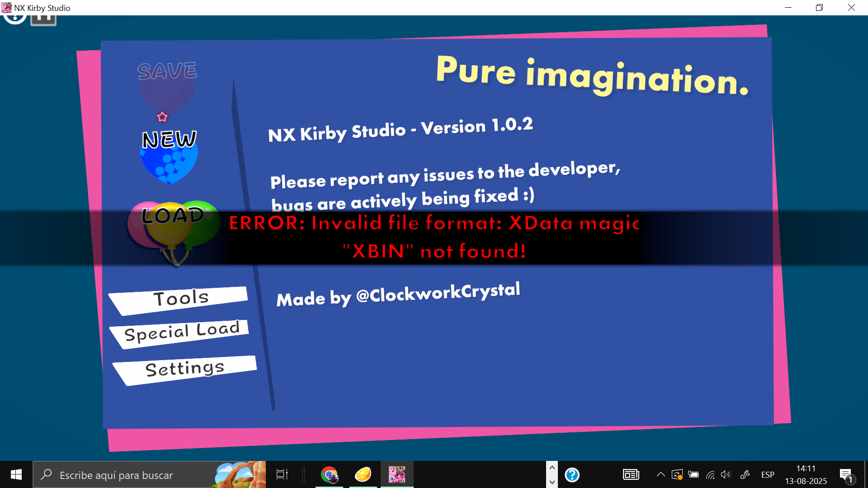Screen dimensions: 868x488
Task: Click the NEW blue heart balloon
Action: 169,157
